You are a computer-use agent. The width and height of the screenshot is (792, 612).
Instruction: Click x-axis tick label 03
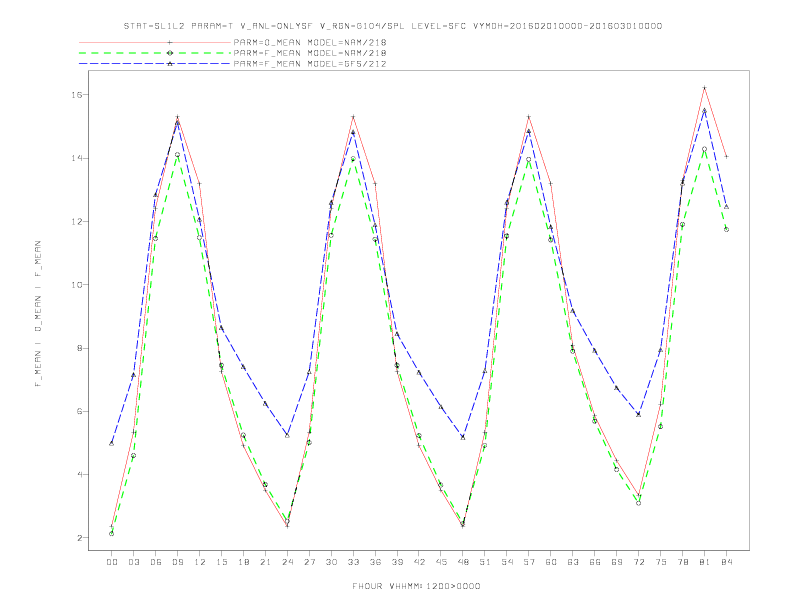click(x=133, y=562)
